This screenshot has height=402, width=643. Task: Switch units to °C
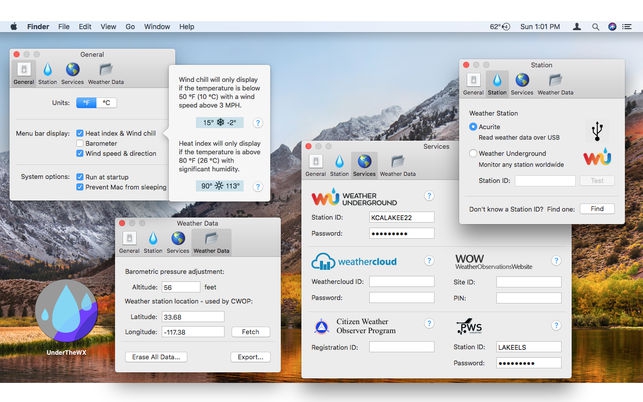coord(106,103)
